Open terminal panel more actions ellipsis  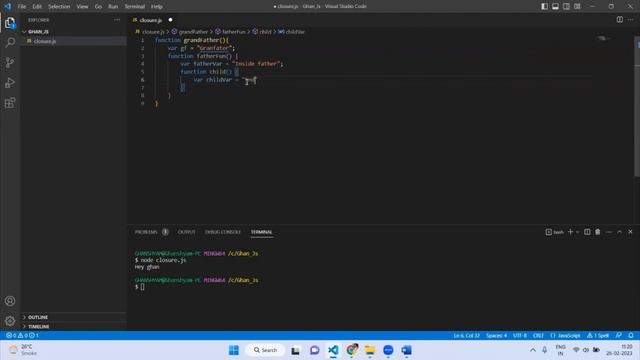[x=609, y=232]
